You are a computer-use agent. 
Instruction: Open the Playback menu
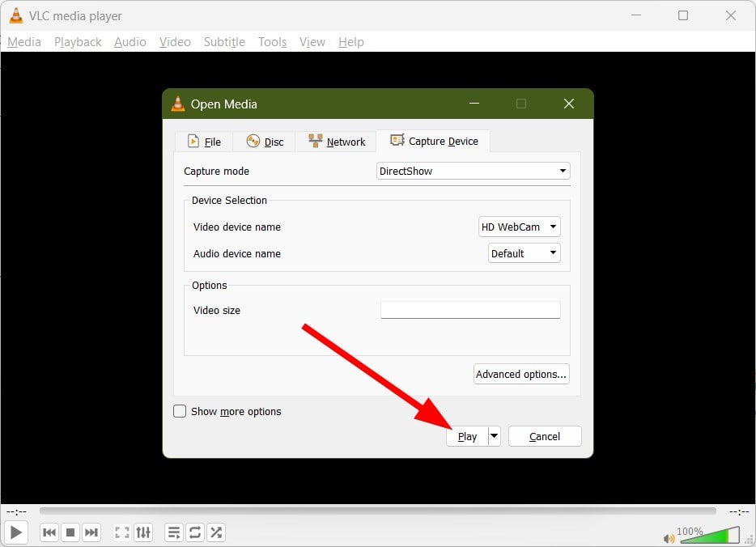click(78, 42)
